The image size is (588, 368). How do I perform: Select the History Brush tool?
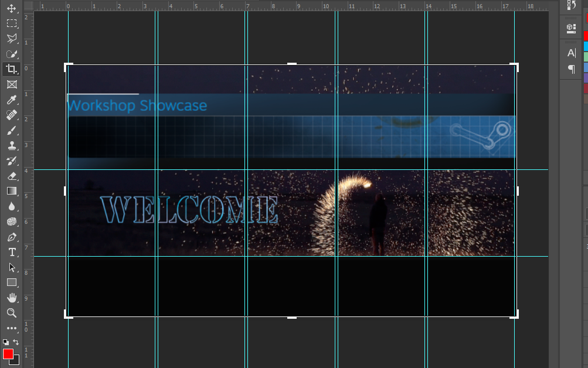(12, 161)
